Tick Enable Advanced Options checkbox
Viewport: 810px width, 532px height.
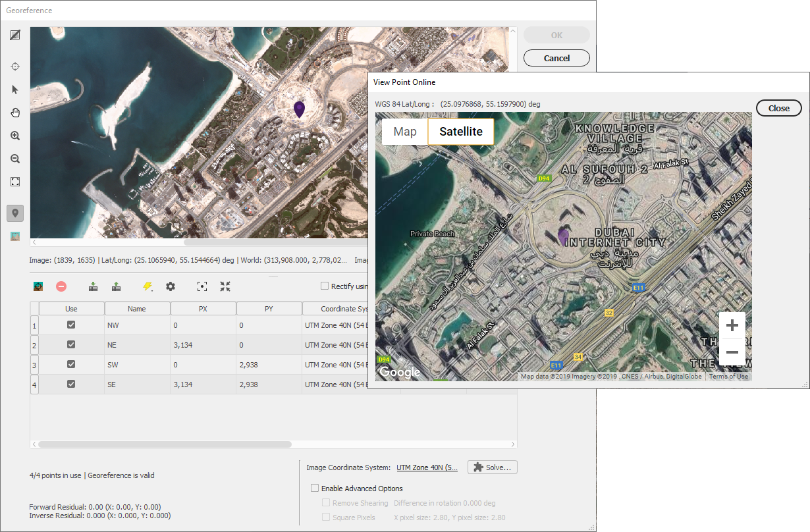[x=314, y=489]
